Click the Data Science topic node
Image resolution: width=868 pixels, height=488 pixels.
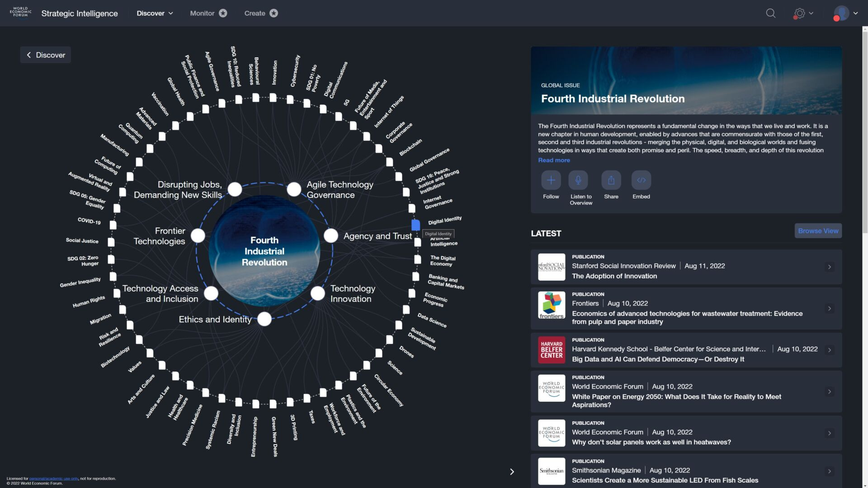tap(406, 310)
